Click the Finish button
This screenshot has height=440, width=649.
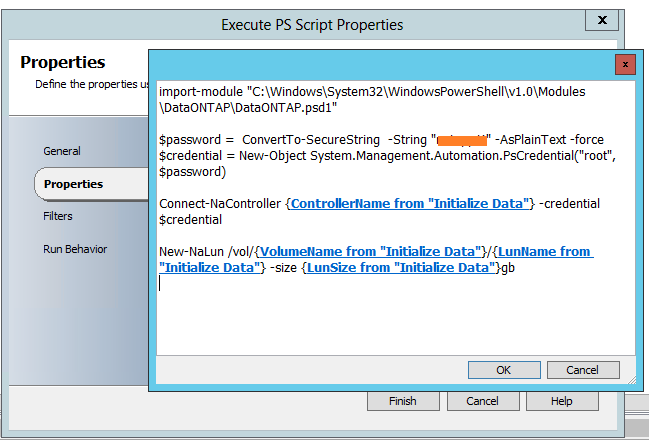point(404,401)
